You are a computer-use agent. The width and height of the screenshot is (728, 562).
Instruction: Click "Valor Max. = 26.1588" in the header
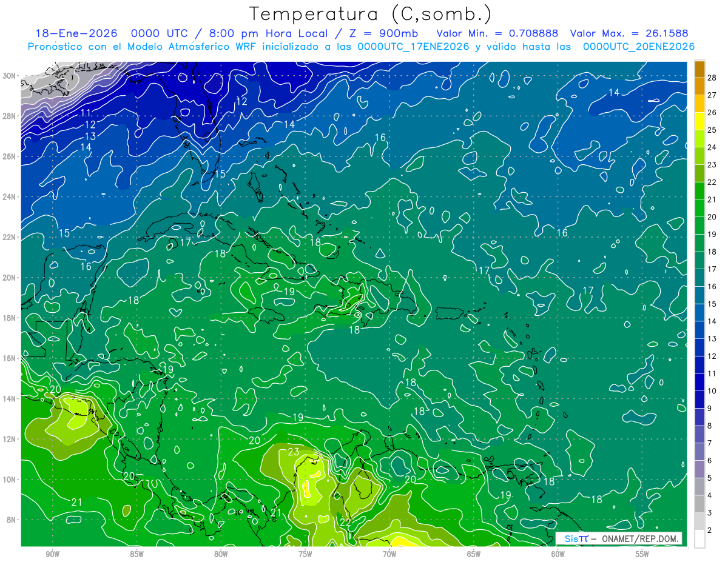coord(630,33)
